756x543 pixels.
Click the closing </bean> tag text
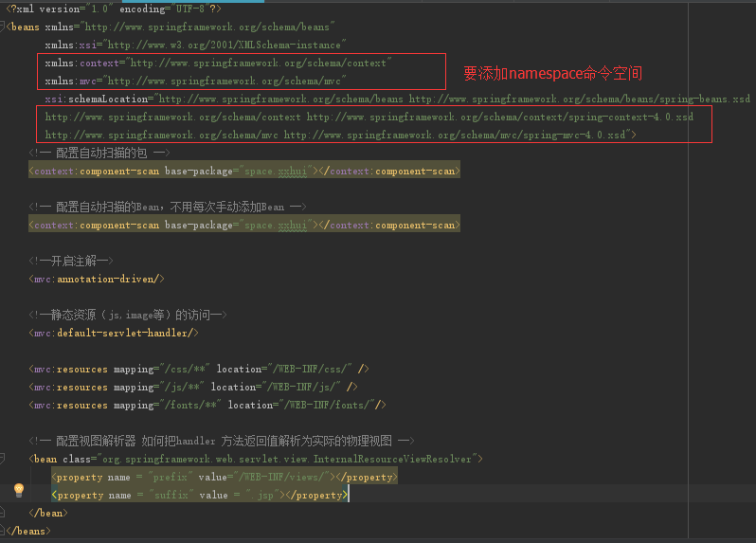pos(48,513)
